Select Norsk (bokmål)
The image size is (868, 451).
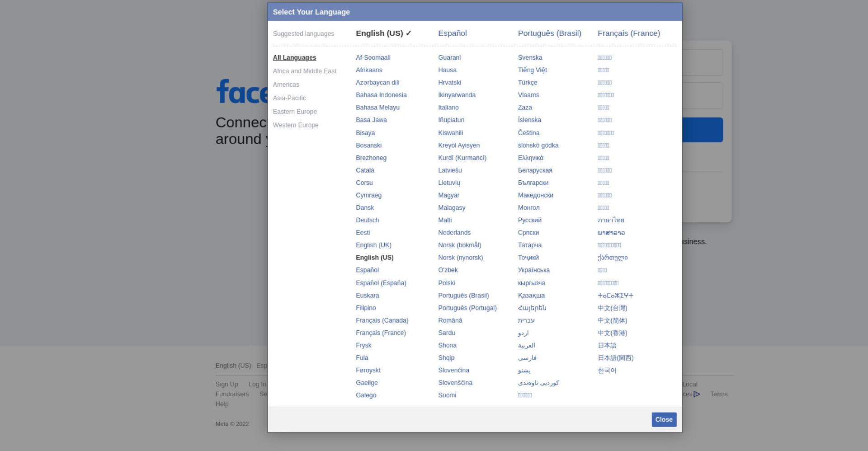pyautogui.click(x=459, y=245)
